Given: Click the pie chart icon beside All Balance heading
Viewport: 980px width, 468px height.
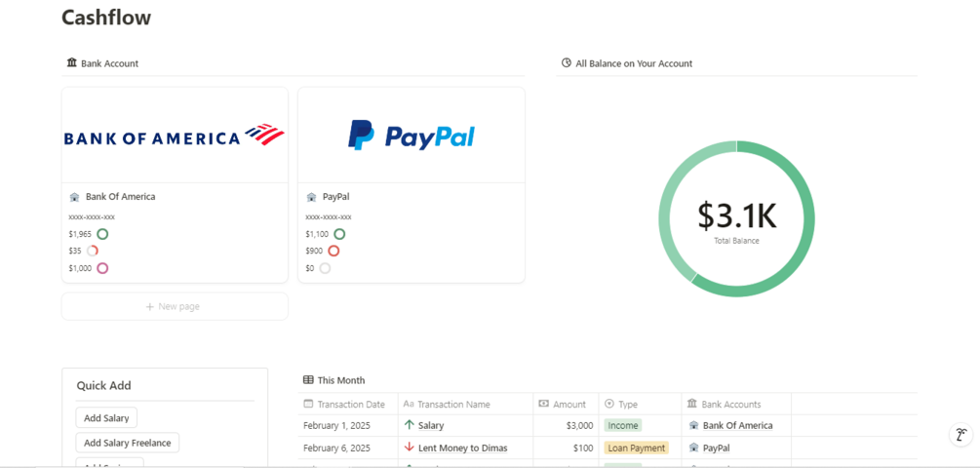Looking at the screenshot, I should coord(567,63).
